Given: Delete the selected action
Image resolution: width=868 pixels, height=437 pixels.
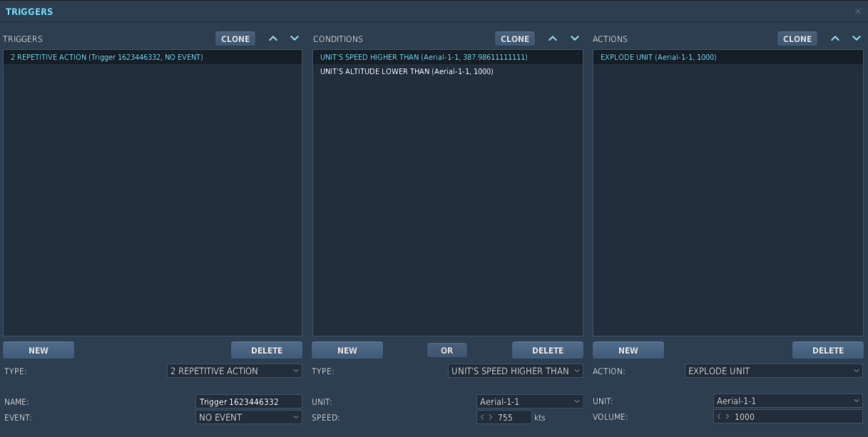Looking at the screenshot, I should [828, 350].
